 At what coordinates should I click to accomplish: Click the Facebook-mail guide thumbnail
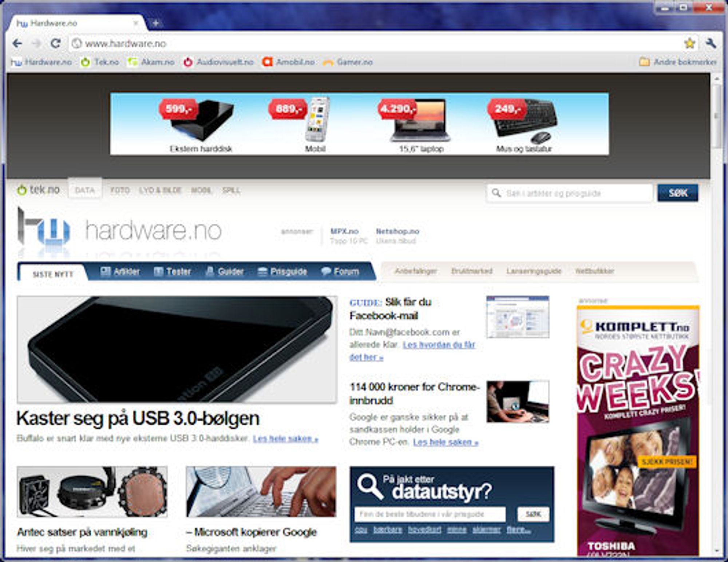[518, 317]
